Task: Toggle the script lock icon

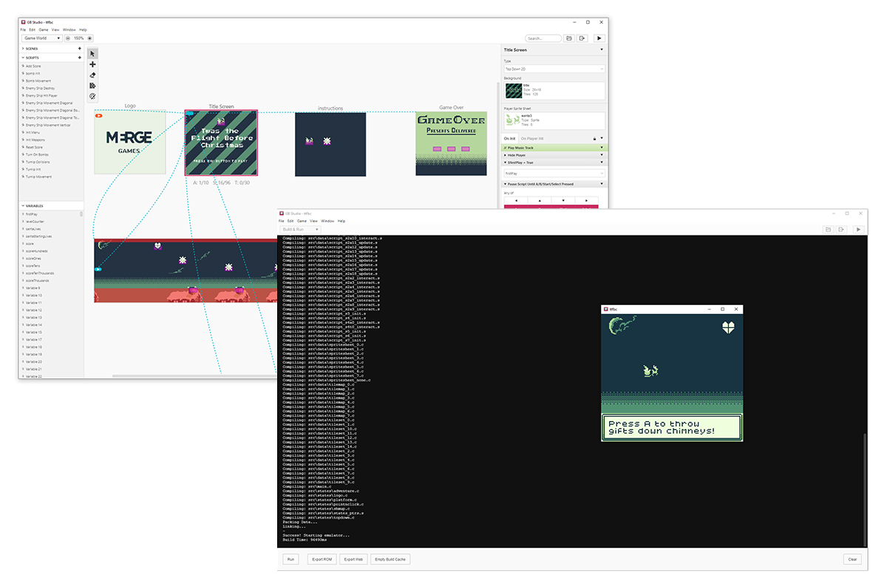Action: tap(594, 138)
